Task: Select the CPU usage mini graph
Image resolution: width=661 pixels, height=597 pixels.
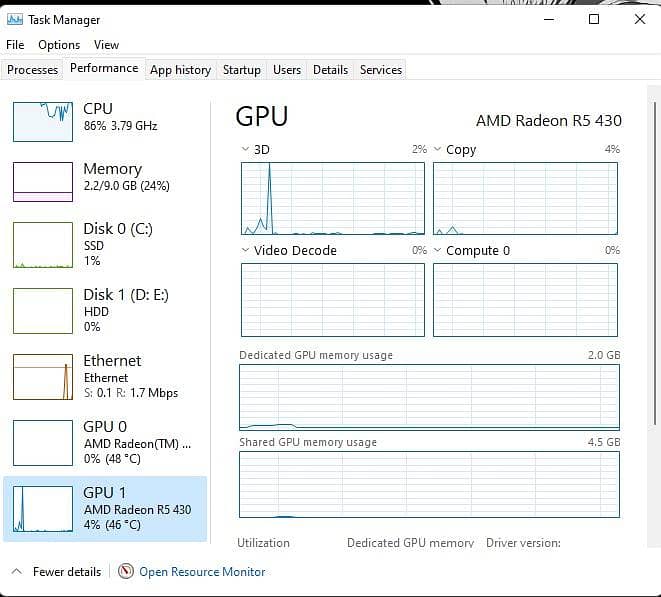Action: (x=43, y=121)
